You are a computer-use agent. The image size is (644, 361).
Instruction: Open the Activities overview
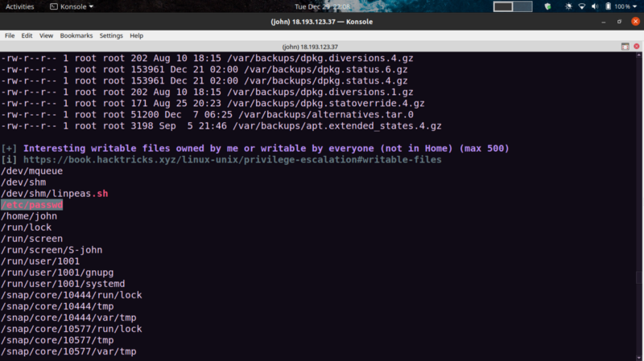pyautogui.click(x=19, y=6)
